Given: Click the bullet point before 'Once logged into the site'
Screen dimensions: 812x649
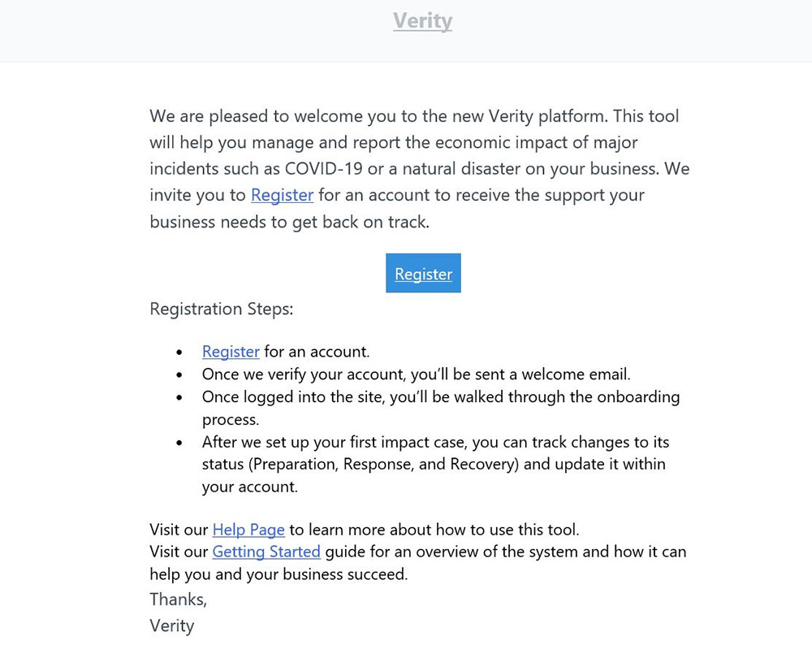Looking at the screenshot, I should [x=179, y=398].
